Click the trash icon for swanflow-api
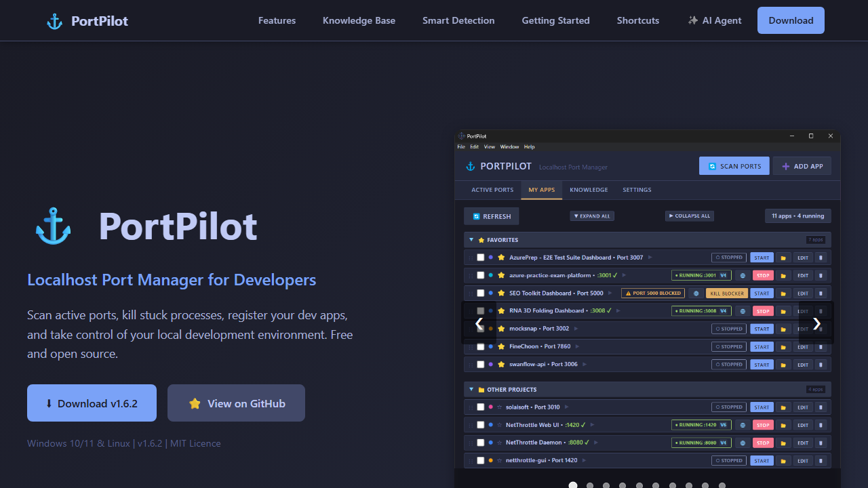The image size is (868, 488). (x=821, y=364)
